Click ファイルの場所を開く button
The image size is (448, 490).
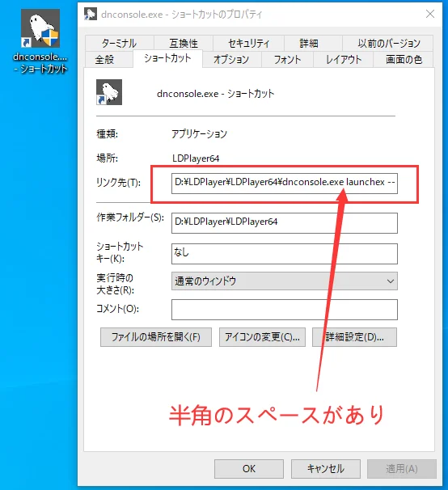click(x=156, y=337)
